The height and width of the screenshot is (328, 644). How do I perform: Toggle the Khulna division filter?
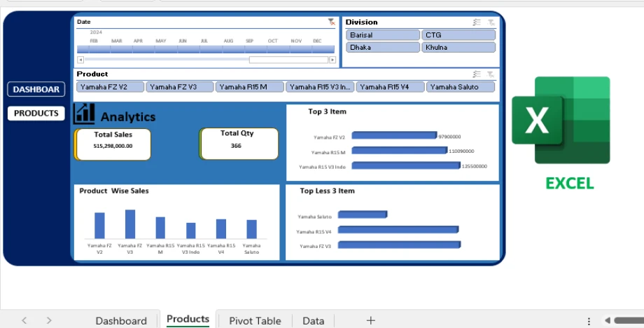[x=458, y=48]
